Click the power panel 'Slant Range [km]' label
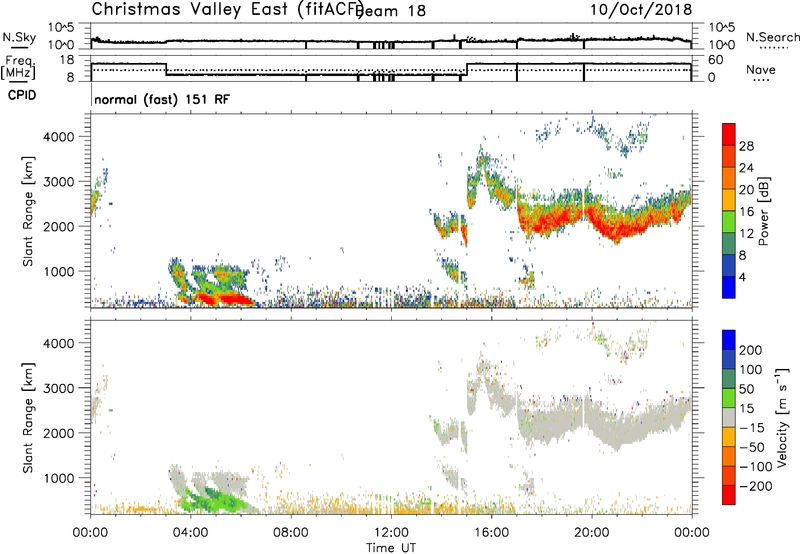 click(x=28, y=211)
